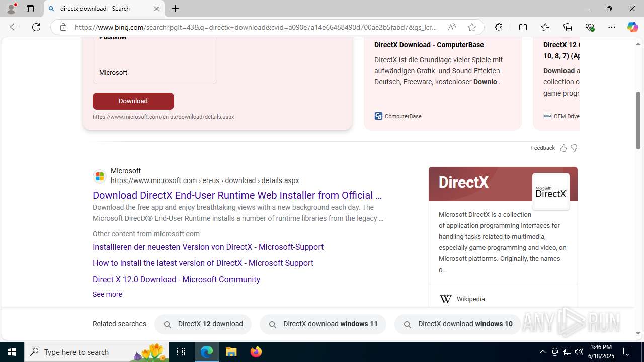
Task: Open the microsoft.com details.aspx URL under Download
Action: pos(164,117)
